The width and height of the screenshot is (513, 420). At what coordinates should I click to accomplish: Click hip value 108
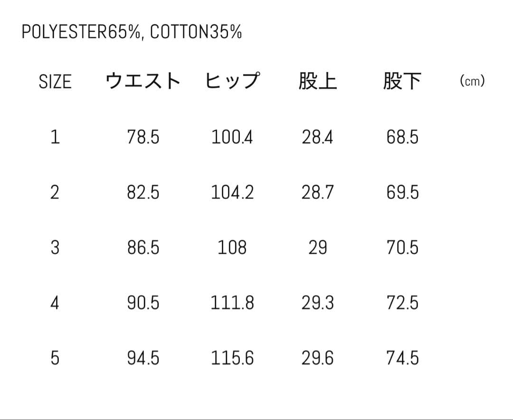[x=232, y=248]
